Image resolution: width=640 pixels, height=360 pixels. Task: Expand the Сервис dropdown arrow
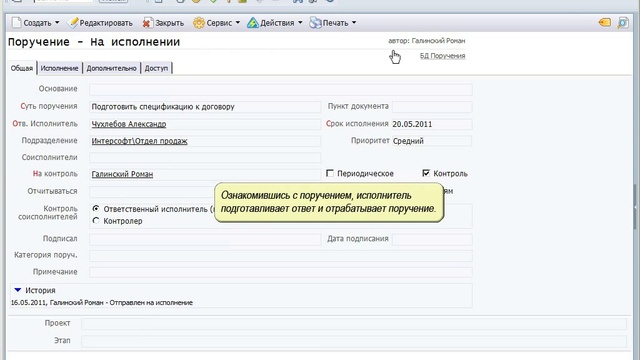pos(238,22)
